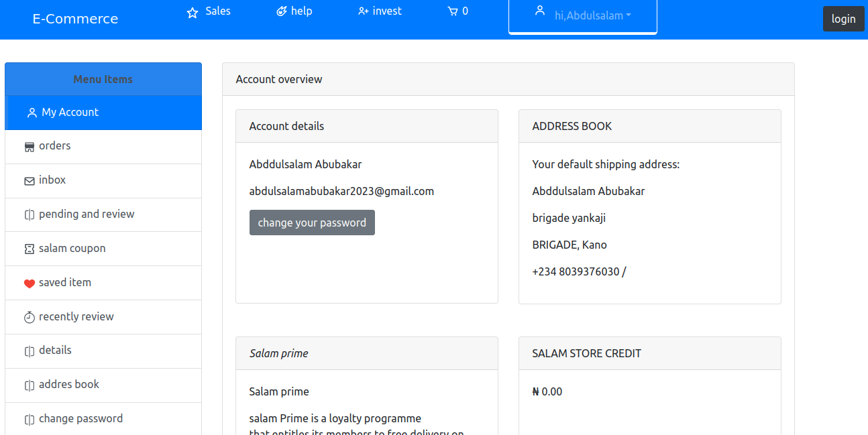Click the salam Prime is a loyalty programme text
The image size is (868, 435).
click(x=335, y=418)
